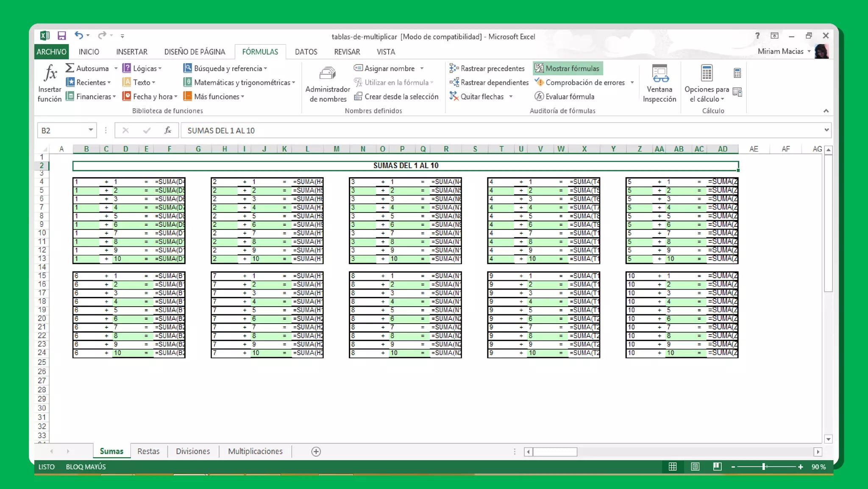Screen dimensions: 868x489
Task: Open the Administrador de nombres icon
Action: click(x=327, y=74)
